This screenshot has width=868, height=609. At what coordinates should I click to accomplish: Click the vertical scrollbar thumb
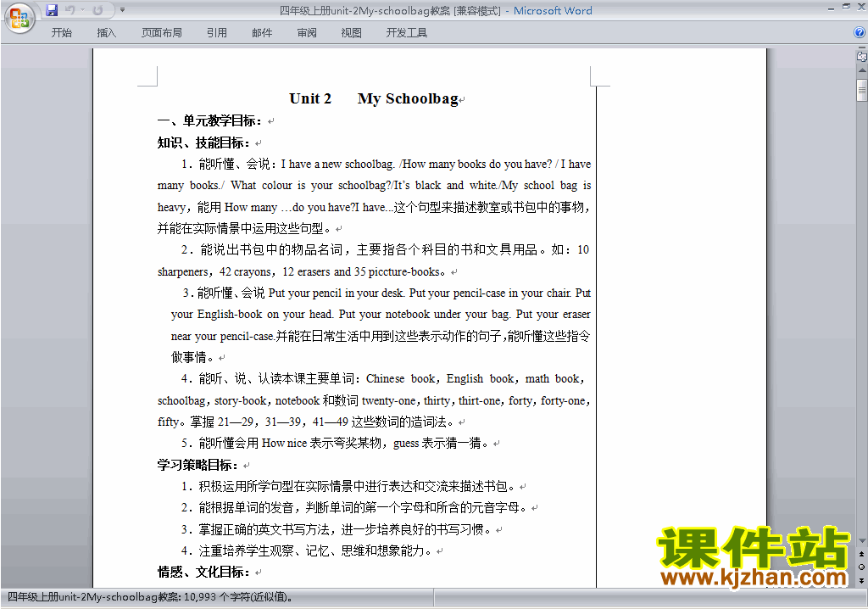click(861, 90)
